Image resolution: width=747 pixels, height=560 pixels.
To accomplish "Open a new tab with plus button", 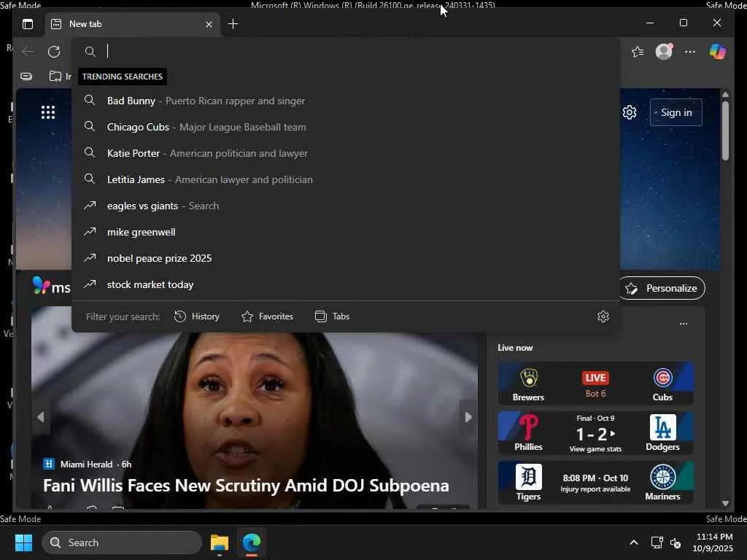I will (233, 24).
